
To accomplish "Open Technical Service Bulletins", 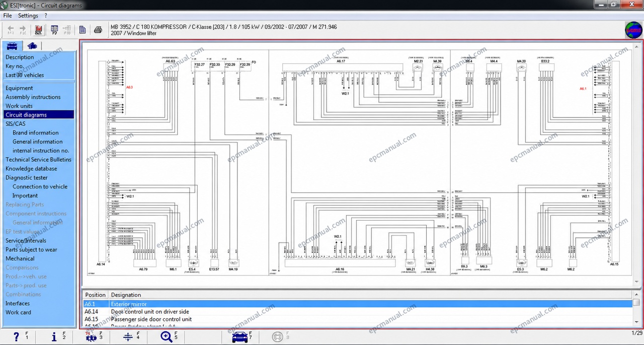I will [38, 160].
